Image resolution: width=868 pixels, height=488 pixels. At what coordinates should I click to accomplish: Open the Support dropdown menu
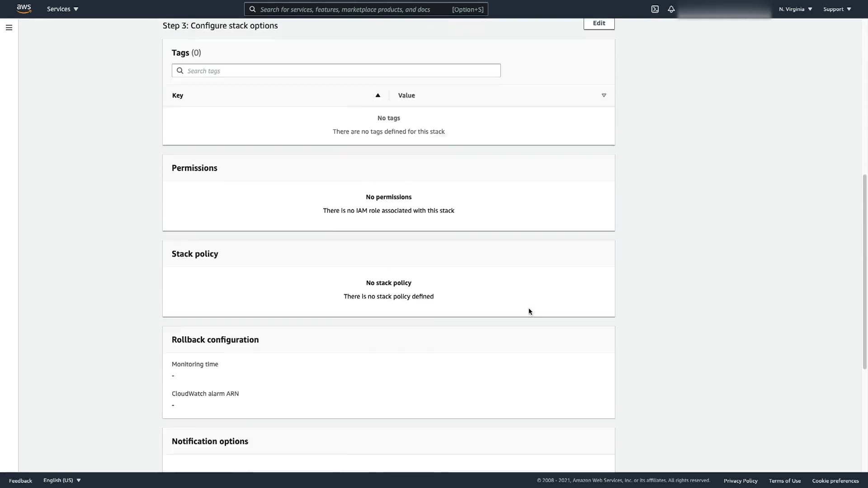[x=837, y=9]
